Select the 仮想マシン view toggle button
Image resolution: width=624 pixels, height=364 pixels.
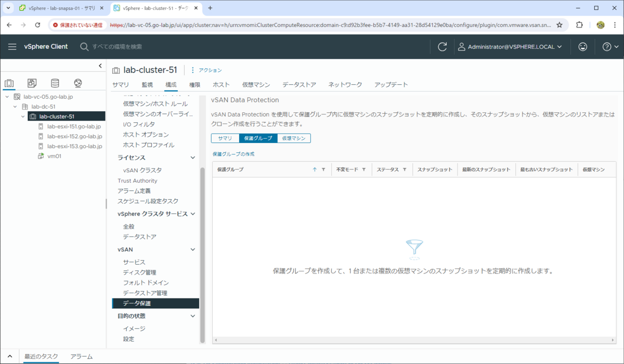[294, 138]
